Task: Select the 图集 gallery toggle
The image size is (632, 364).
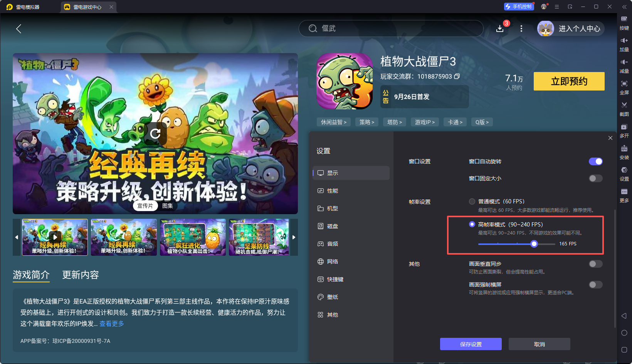Action: [168, 206]
